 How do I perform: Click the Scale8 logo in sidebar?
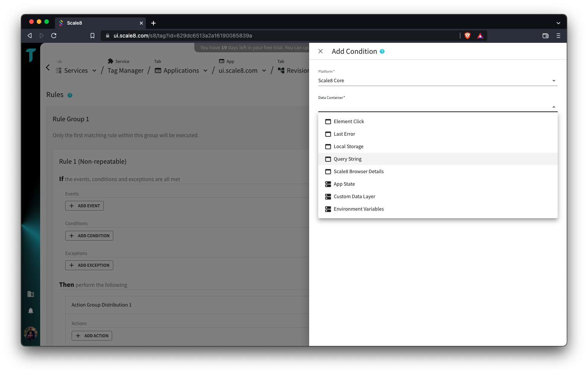31,55
